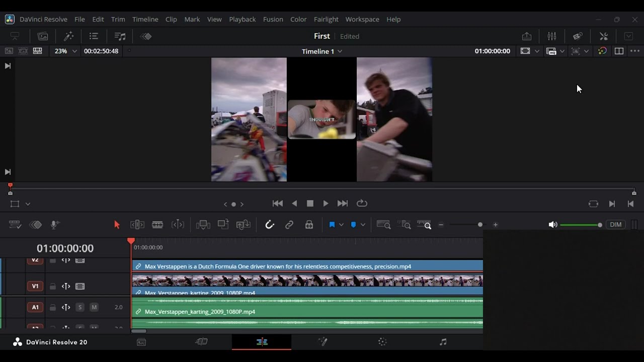Screen dimensions: 644x362
Task: Open File menu
Action: coord(79,19)
